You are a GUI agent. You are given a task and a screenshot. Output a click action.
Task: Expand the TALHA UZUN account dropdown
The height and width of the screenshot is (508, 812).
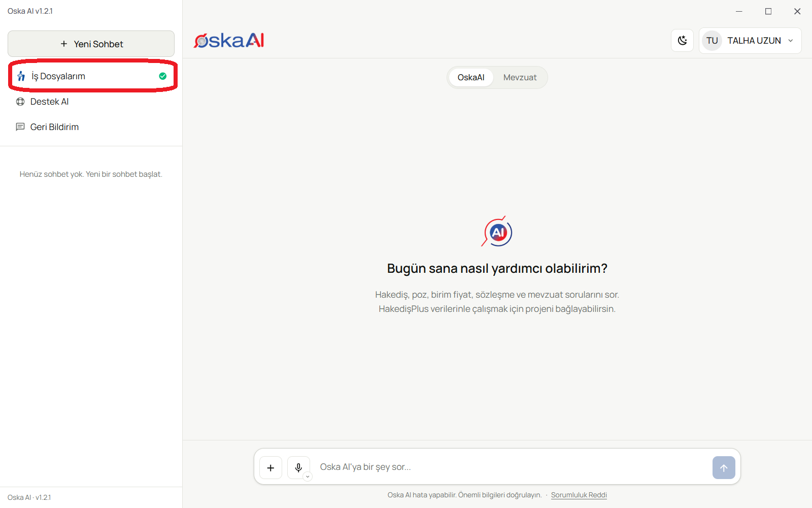750,41
